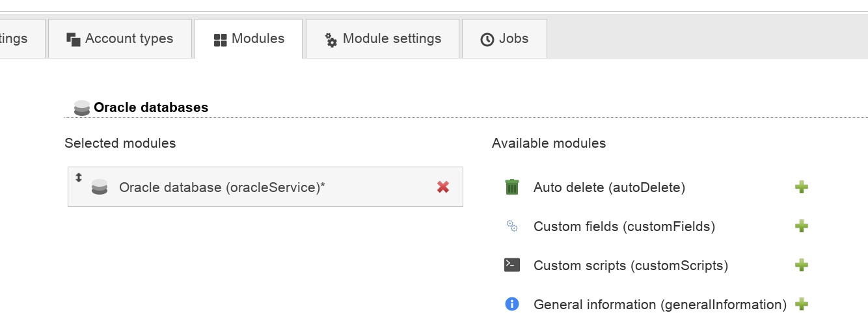This screenshot has width=868, height=328.
Task: Click the Oracle databases section header icon
Action: click(82, 108)
